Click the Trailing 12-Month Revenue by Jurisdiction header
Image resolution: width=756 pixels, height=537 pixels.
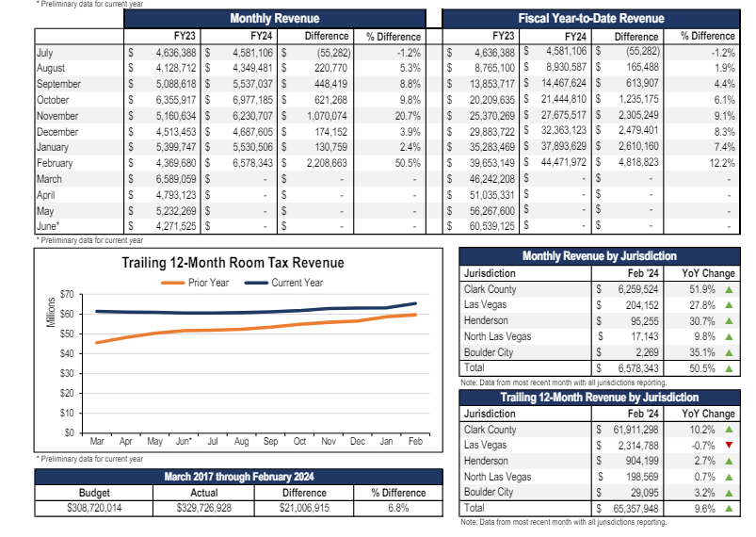600,398
